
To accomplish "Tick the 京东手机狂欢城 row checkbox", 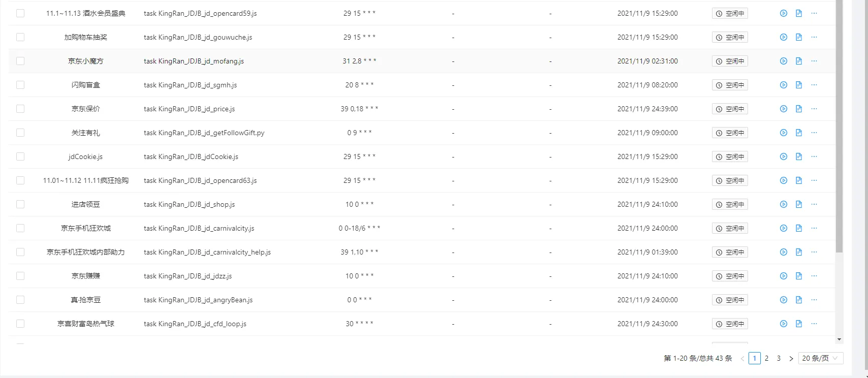I will coord(20,228).
